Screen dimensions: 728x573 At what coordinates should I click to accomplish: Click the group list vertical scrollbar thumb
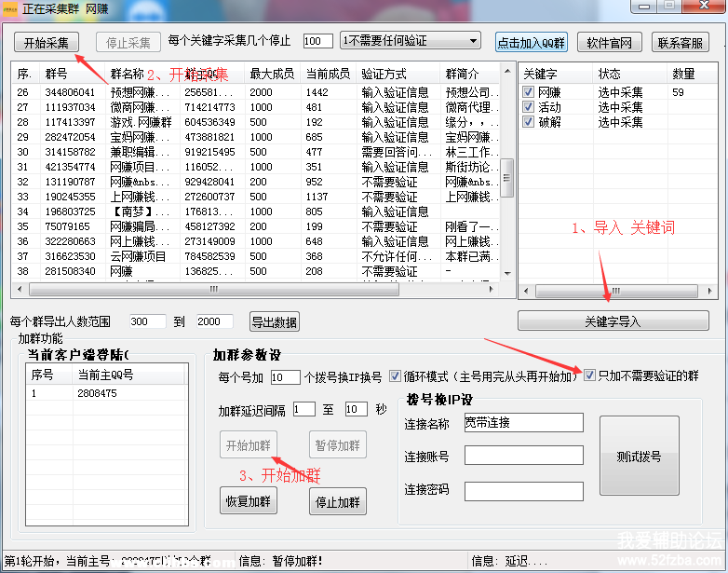[x=507, y=178]
